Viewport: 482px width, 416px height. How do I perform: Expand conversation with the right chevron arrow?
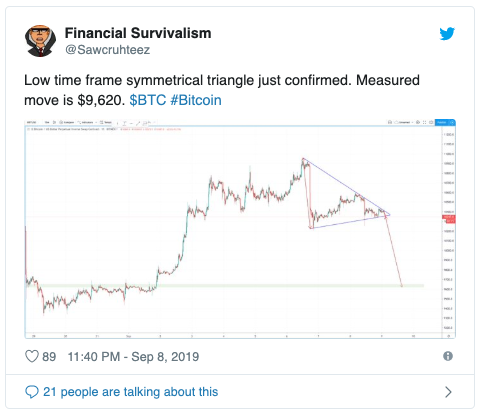(x=449, y=392)
